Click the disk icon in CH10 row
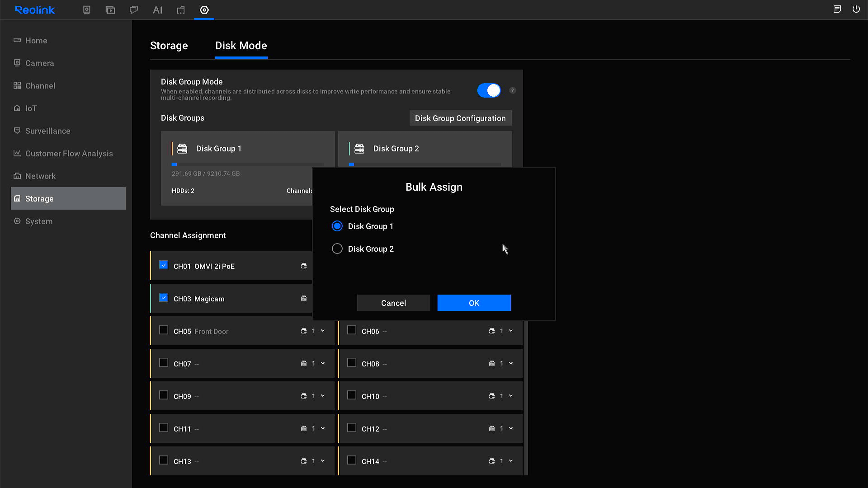The image size is (868, 488). (x=492, y=396)
